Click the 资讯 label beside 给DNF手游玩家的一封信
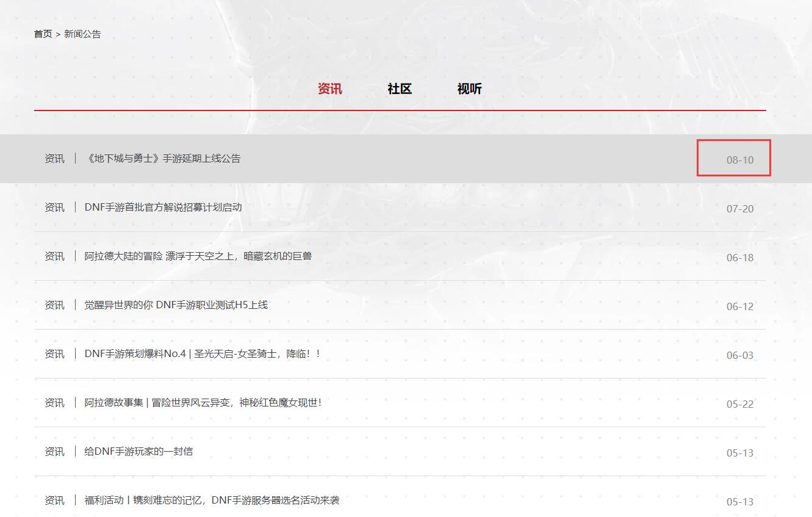The image size is (812, 517). [55, 452]
